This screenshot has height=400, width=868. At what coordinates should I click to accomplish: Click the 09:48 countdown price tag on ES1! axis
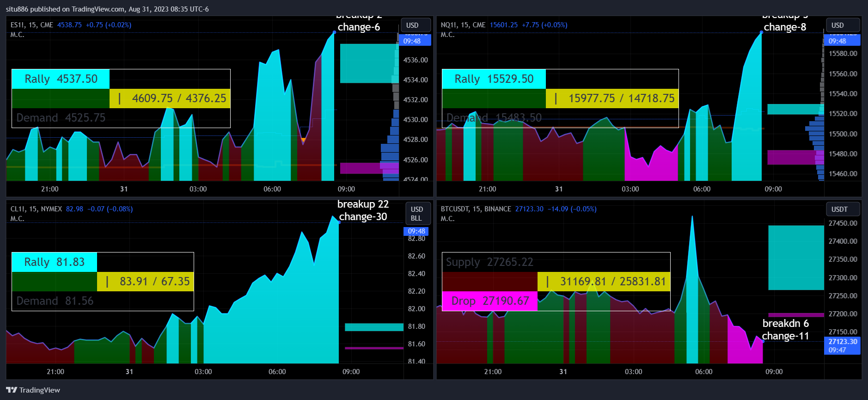point(415,40)
